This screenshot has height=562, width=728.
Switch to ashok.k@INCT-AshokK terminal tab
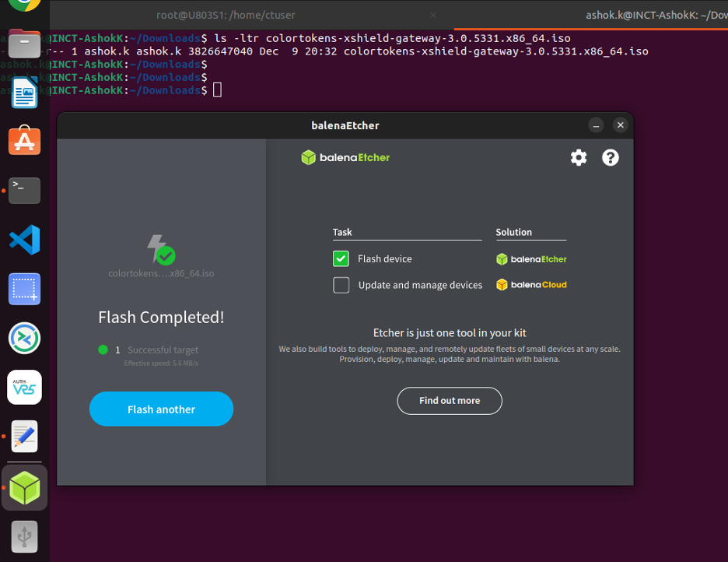pyautogui.click(x=653, y=15)
